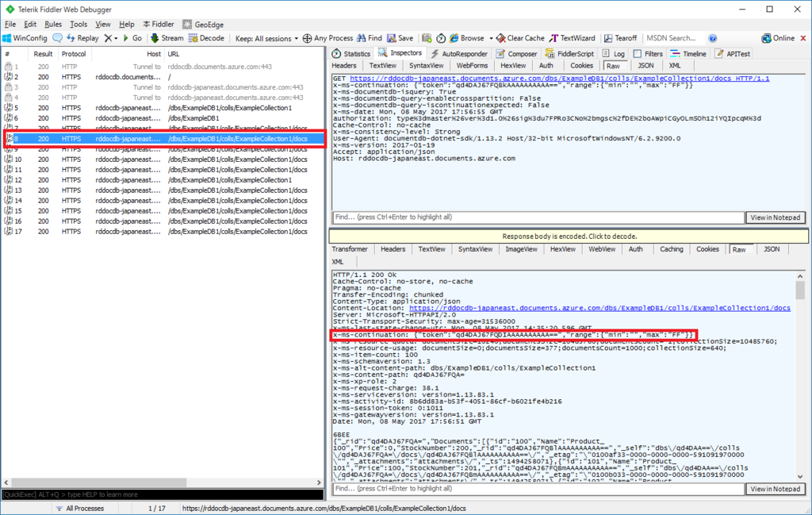Click the Any Process target icon

tap(307, 38)
